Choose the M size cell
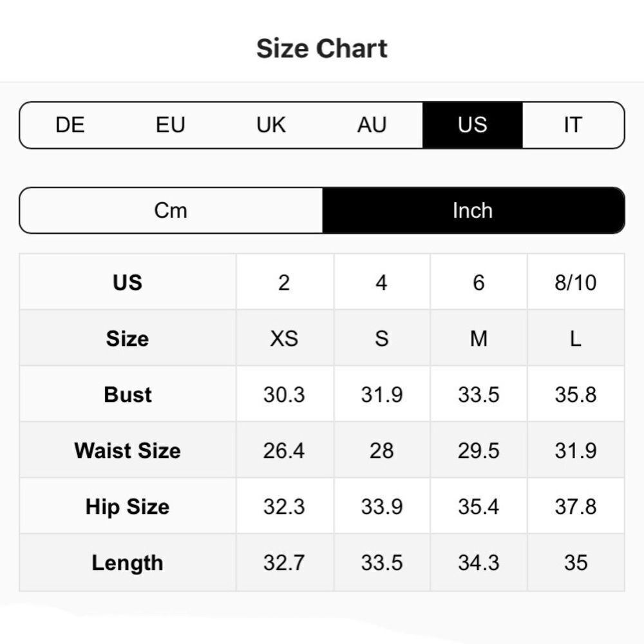This screenshot has height=644, width=644. pos(478,339)
